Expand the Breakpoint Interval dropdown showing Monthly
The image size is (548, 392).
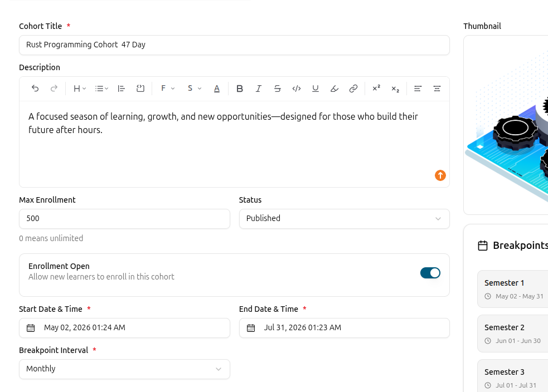click(x=124, y=369)
